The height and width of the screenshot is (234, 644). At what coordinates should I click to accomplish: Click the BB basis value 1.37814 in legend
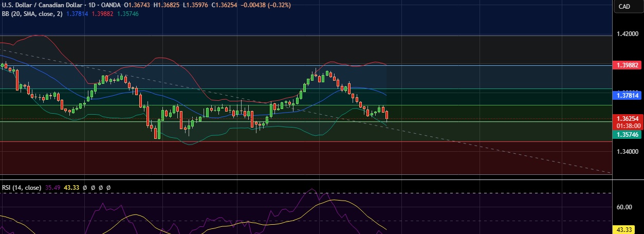click(77, 14)
